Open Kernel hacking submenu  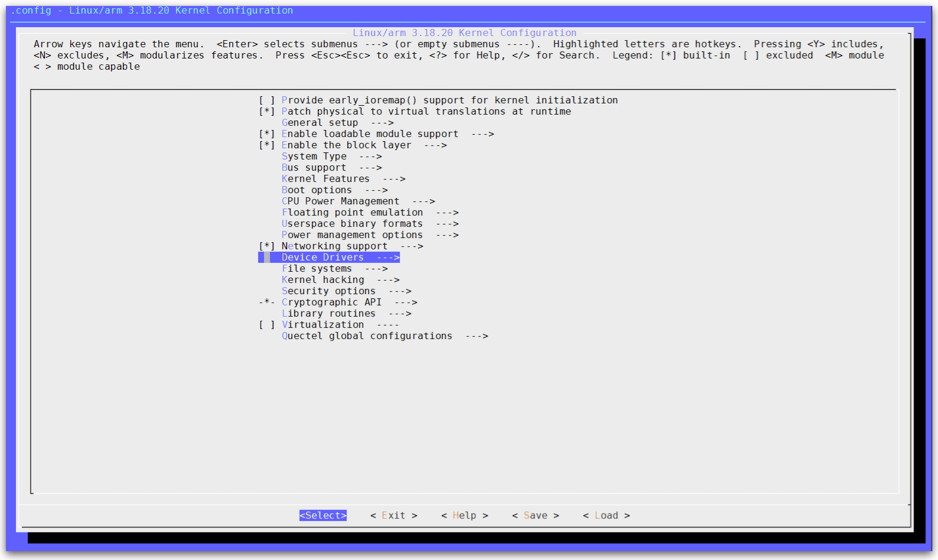340,280
